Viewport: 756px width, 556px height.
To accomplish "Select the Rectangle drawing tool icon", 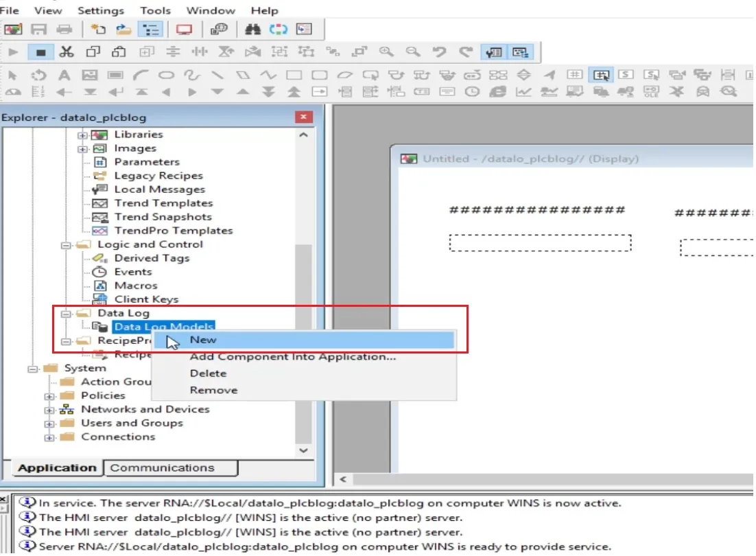I will coord(294,75).
